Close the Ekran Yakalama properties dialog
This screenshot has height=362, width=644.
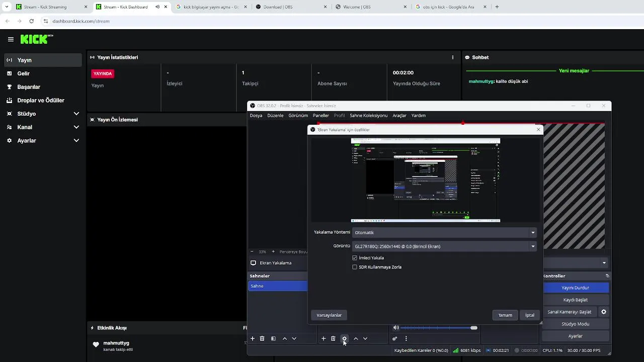pyautogui.click(x=538, y=130)
